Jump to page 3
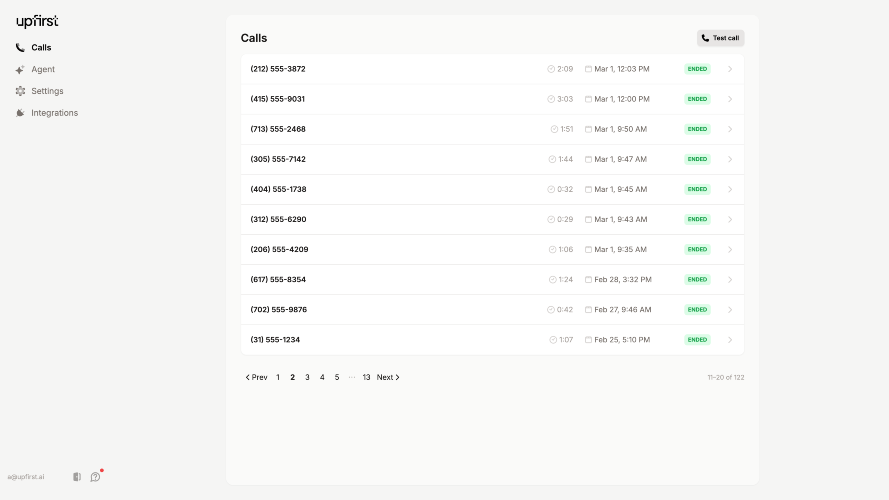This screenshot has height=500, width=889. click(307, 378)
